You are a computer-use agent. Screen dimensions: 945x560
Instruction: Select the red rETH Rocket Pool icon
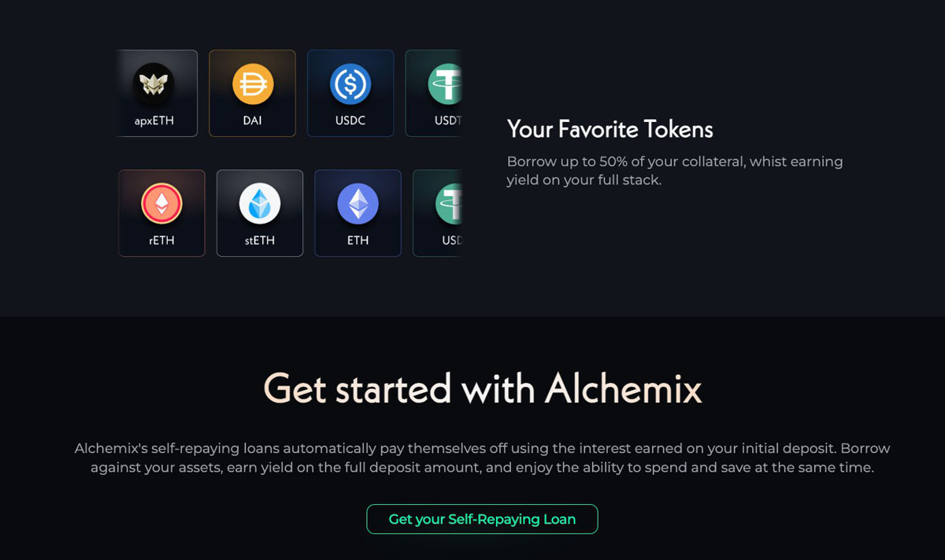point(161,203)
